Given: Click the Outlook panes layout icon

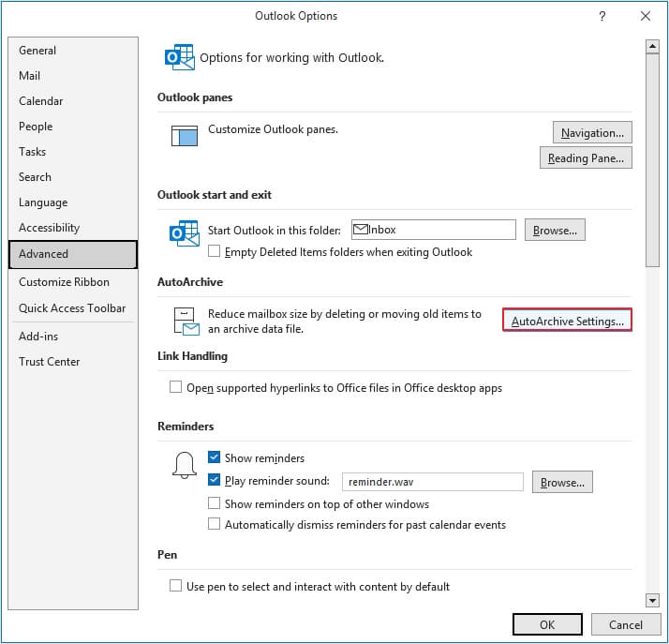Looking at the screenshot, I should pos(185,136).
